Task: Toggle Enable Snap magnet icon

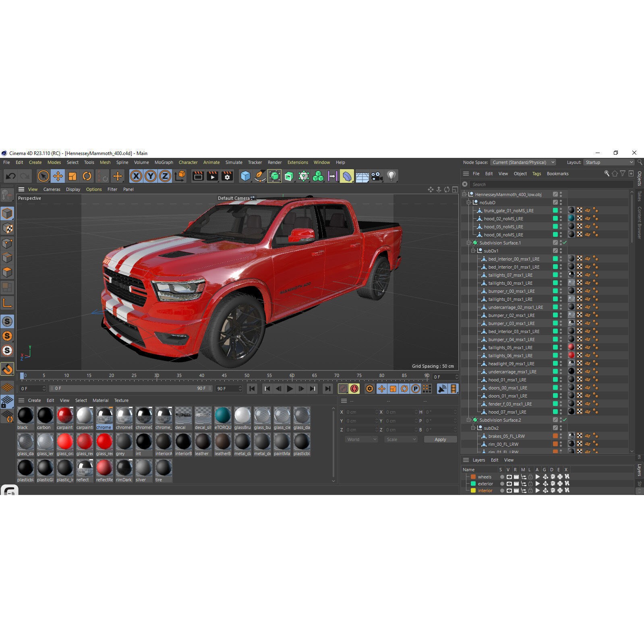Action: (7, 369)
